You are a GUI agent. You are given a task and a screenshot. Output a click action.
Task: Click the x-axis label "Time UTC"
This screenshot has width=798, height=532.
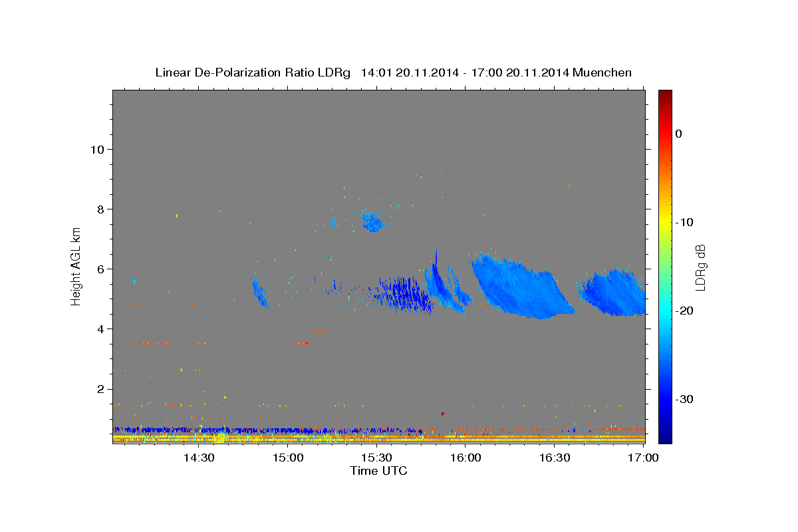coord(378,471)
